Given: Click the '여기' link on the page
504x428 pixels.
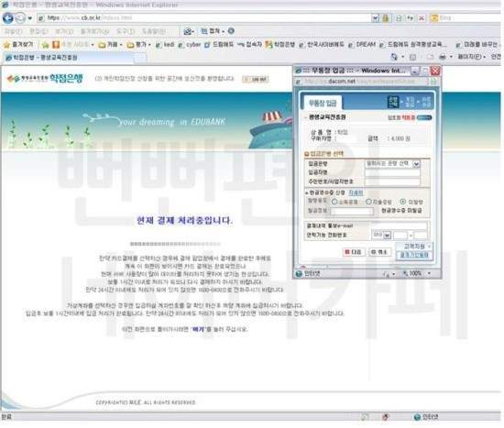Looking at the screenshot, I should coord(198,329).
